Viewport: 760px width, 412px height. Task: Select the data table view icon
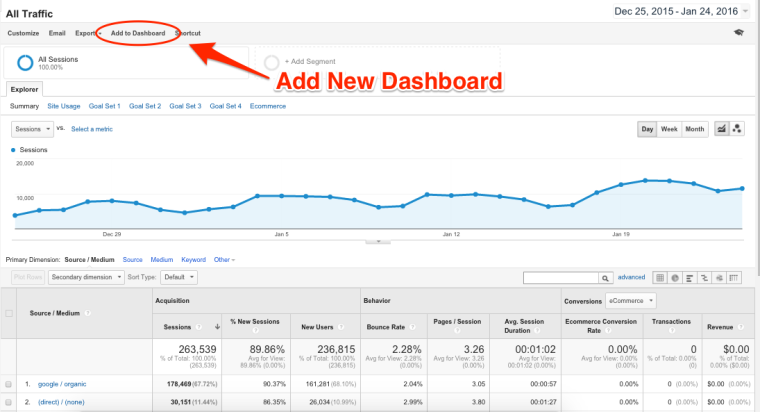(x=660, y=277)
